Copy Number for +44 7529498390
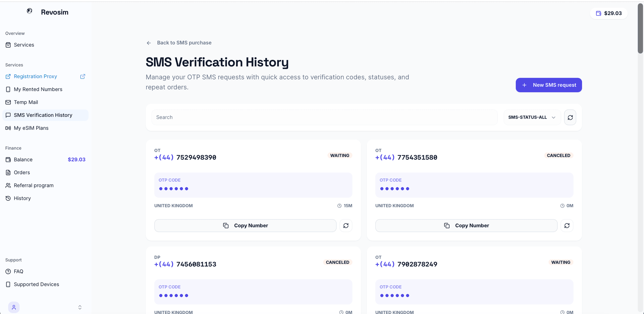The image size is (644, 314). click(245, 226)
